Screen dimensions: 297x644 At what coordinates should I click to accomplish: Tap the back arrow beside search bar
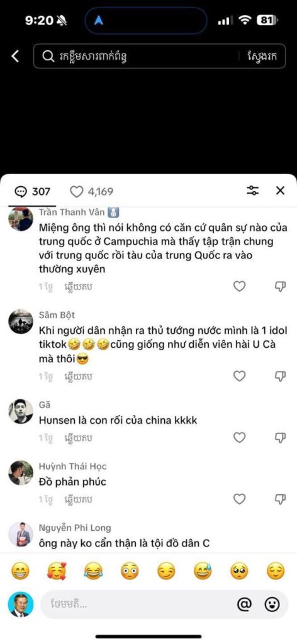point(15,56)
